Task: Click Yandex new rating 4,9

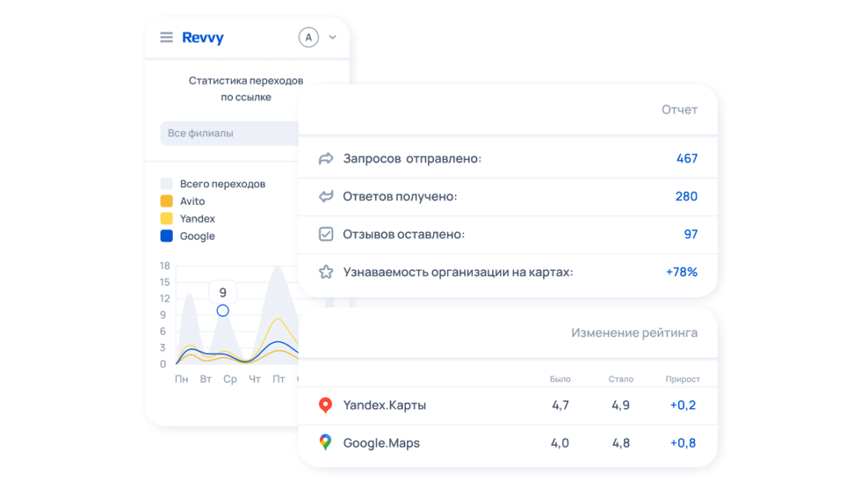Action: pyautogui.click(x=621, y=406)
